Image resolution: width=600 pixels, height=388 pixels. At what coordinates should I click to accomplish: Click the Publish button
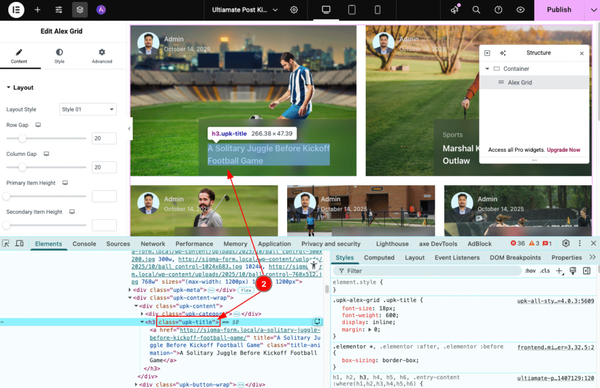point(559,10)
